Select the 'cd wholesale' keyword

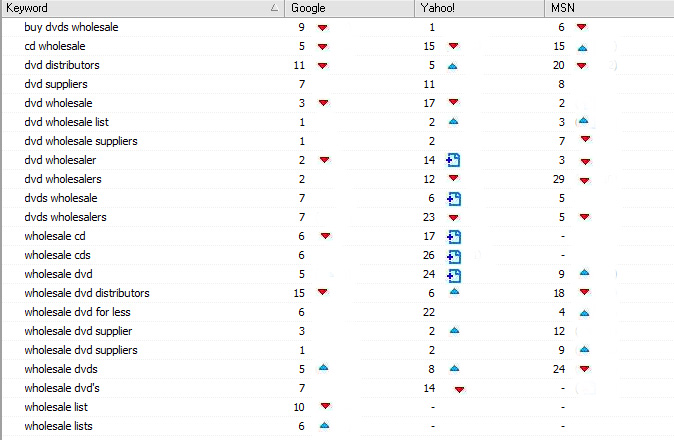(55, 46)
